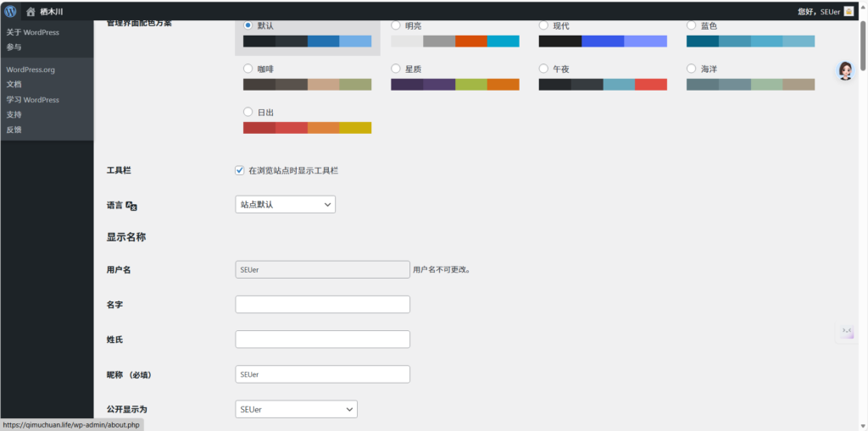The height and width of the screenshot is (431, 868).
Task: Click the orange swatch in 明亮 palette
Action: click(x=471, y=41)
